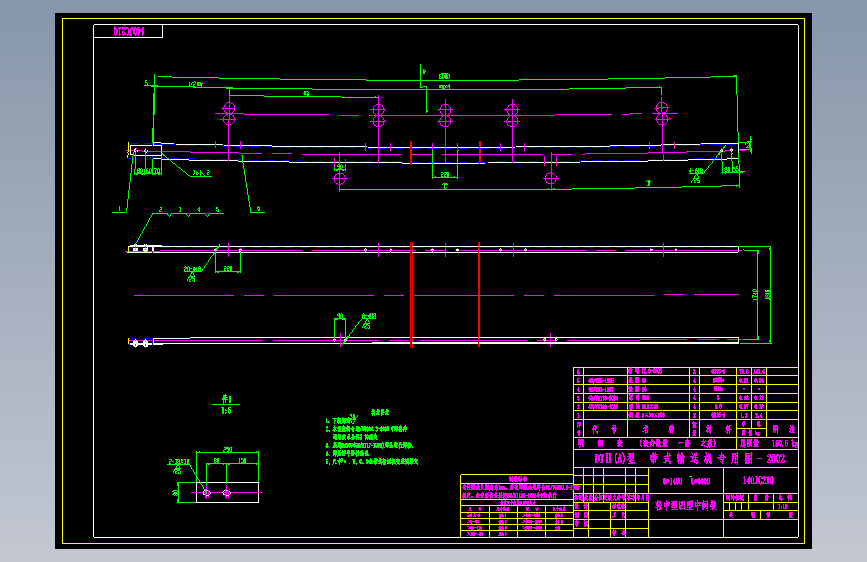Click the '材料' material column header
The height and width of the screenshot is (562, 867).
coord(718,429)
